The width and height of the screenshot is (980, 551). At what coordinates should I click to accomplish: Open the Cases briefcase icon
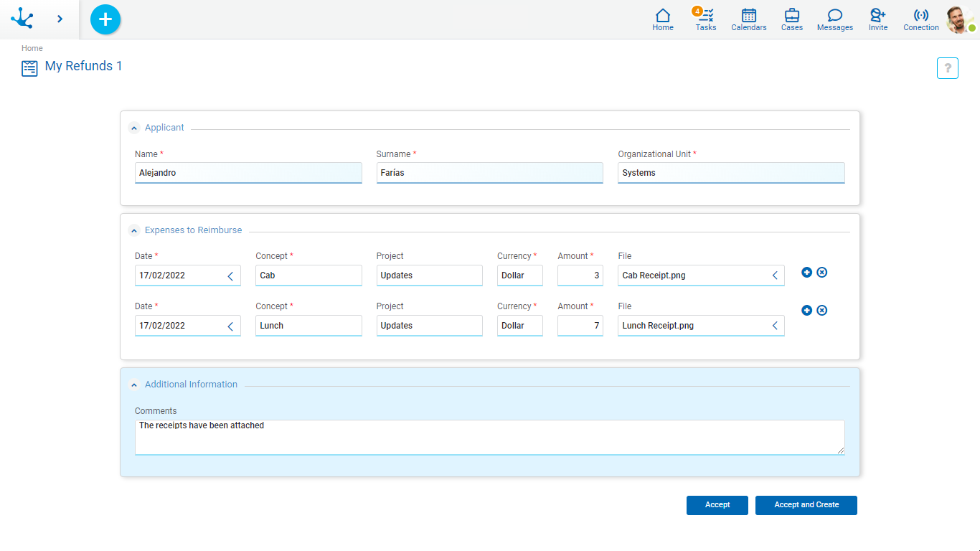point(791,19)
